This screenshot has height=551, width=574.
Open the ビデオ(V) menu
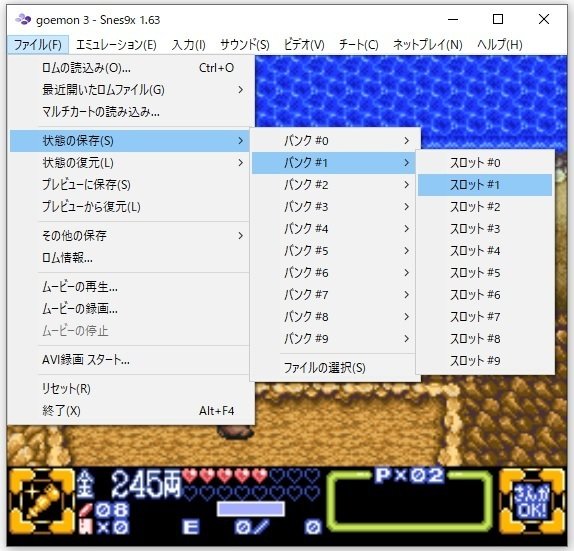(304, 45)
